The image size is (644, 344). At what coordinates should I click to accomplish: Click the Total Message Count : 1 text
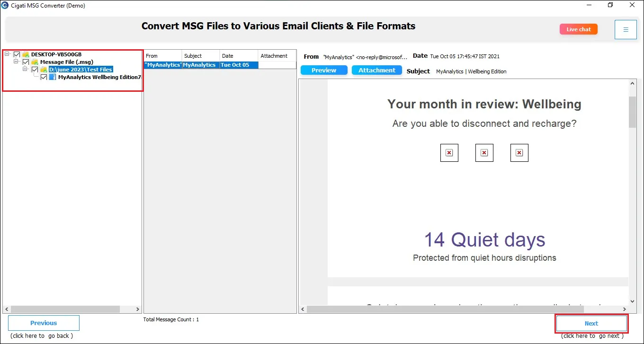[x=171, y=319]
